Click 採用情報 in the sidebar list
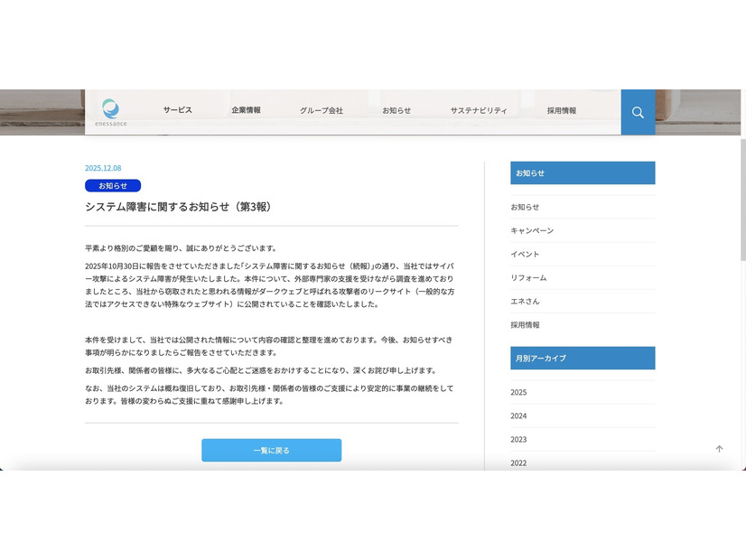 tap(525, 324)
